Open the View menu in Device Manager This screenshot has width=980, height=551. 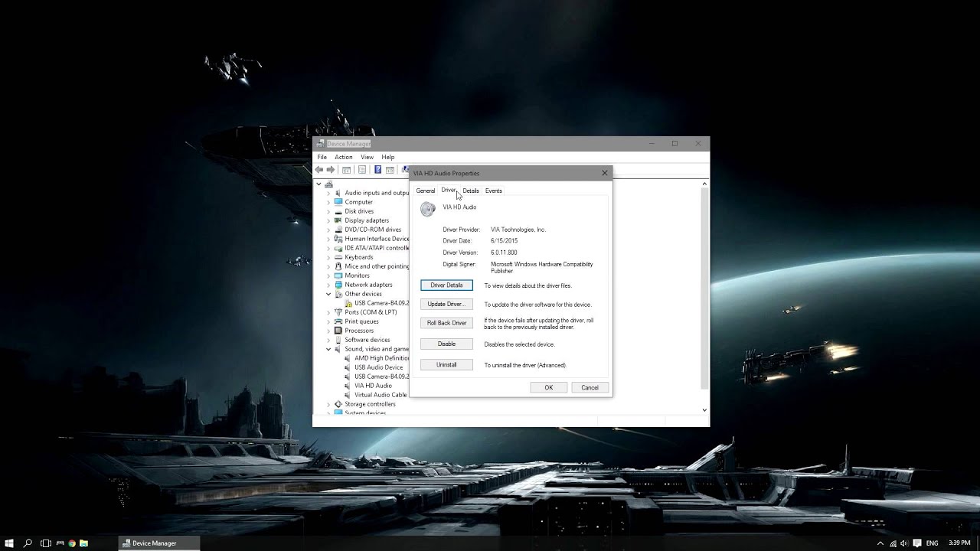367,157
